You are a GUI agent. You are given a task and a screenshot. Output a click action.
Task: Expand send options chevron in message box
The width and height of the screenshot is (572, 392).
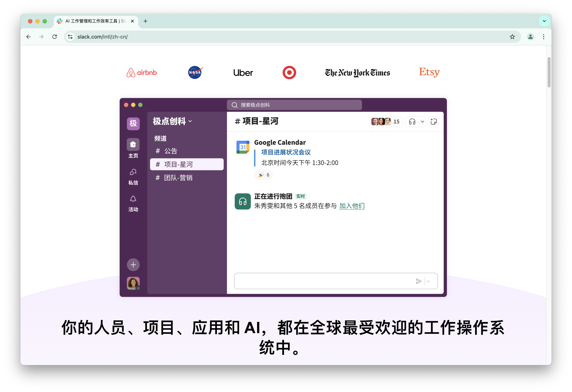(x=428, y=281)
